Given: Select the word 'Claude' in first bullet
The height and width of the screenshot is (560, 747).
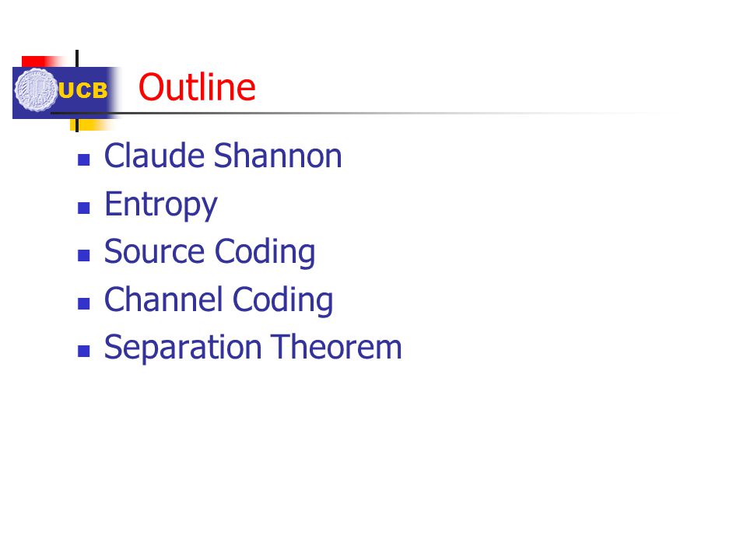Looking at the screenshot, I should coord(154,156).
